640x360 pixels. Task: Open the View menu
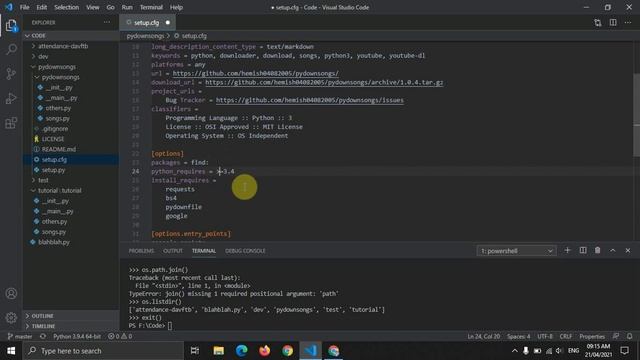93,7
